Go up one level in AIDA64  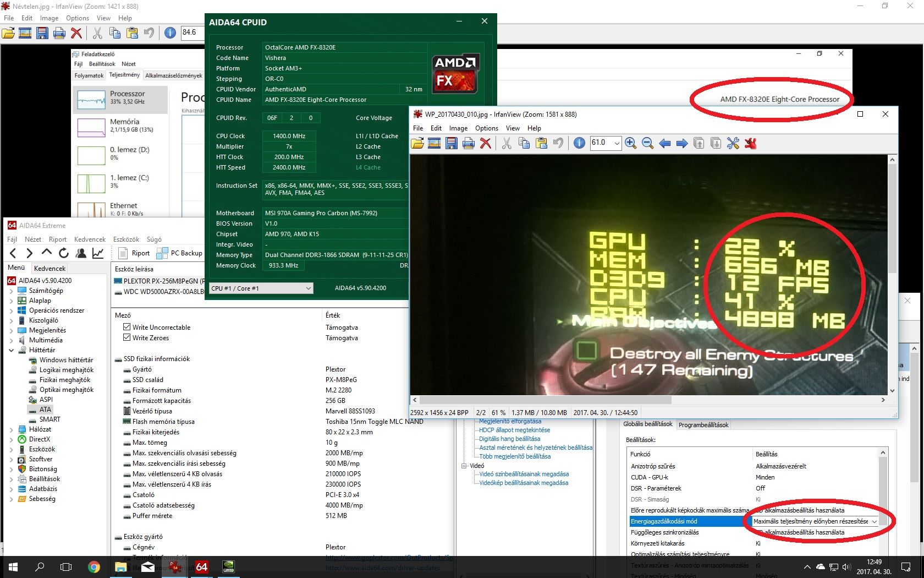coord(47,253)
